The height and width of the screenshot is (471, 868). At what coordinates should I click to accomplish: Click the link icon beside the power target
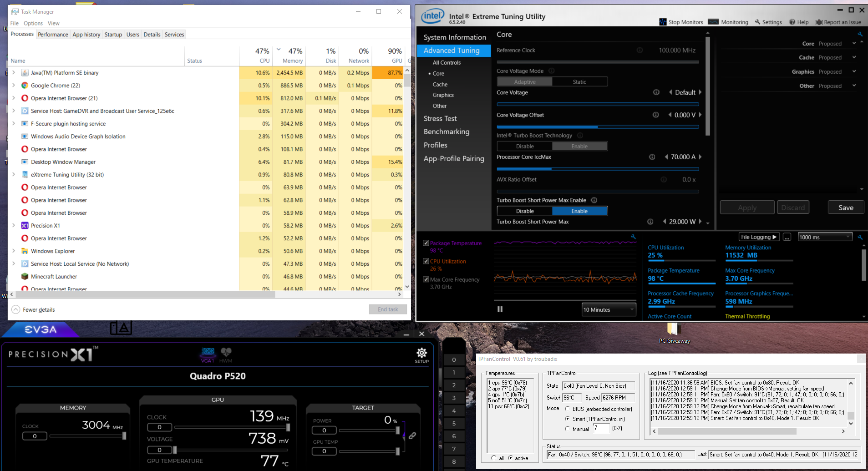tap(412, 436)
